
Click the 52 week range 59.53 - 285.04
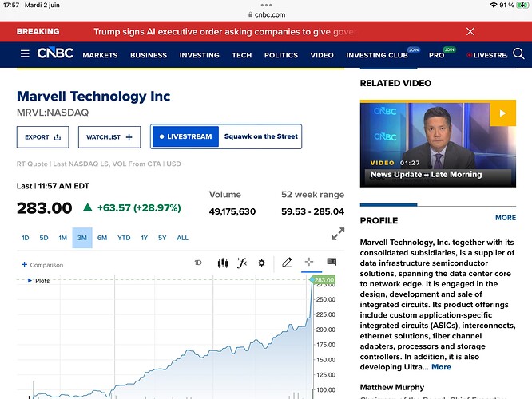tap(312, 211)
